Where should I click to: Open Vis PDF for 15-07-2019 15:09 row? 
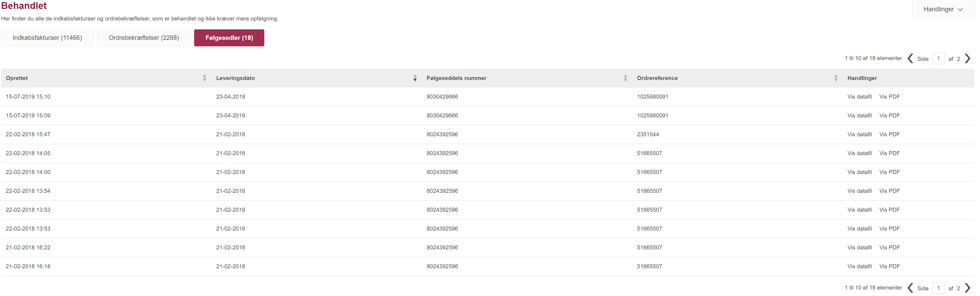tap(889, 116)
